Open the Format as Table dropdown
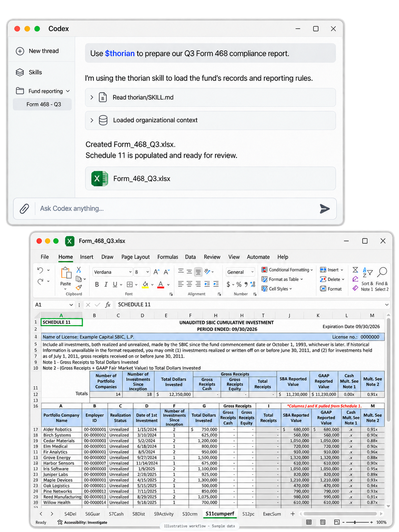This screenshot has height=532, width=399. point(282,279)
